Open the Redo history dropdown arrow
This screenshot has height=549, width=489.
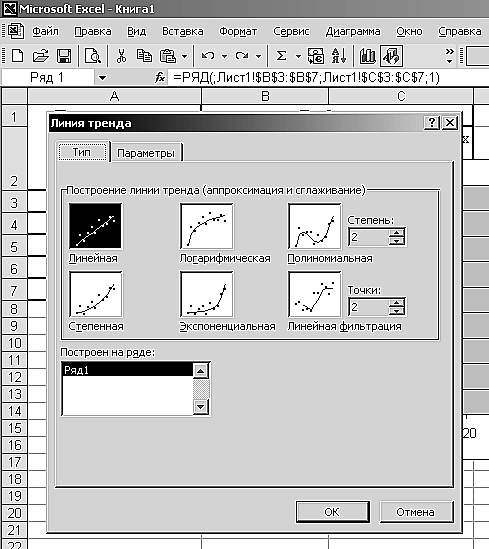[x=258, y=56]
